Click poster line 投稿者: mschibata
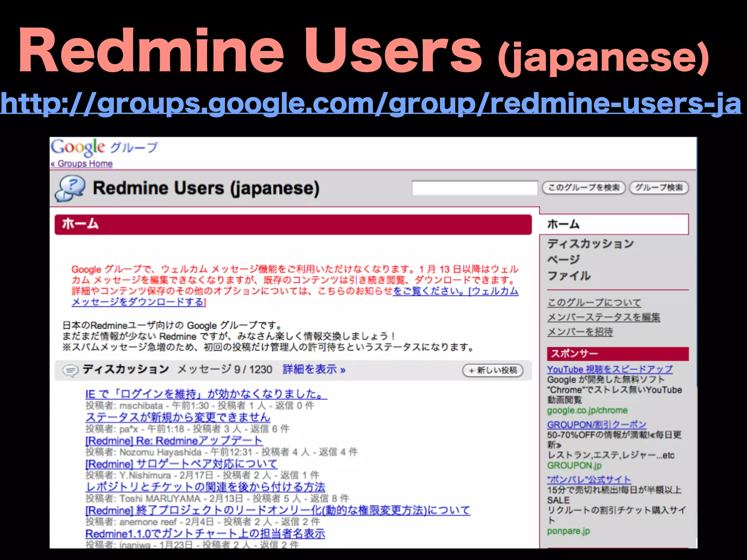Screen dimensions: 747x560 point(200,406)
